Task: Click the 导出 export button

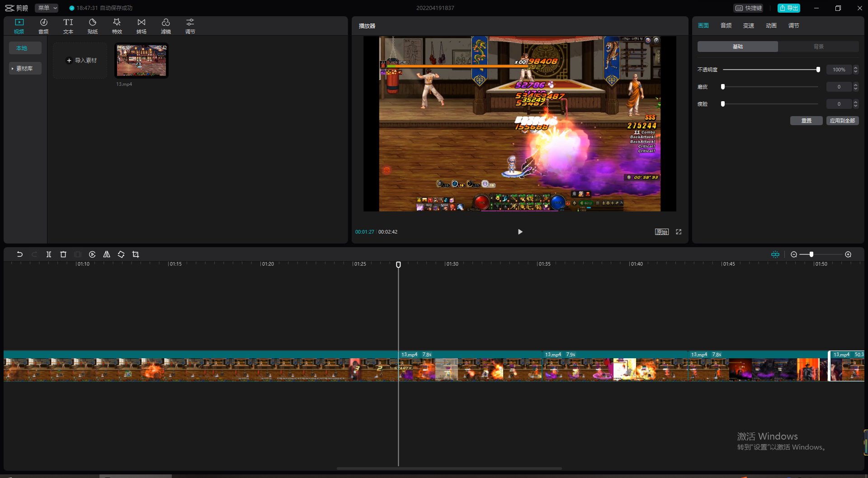Action: (788, 8)
